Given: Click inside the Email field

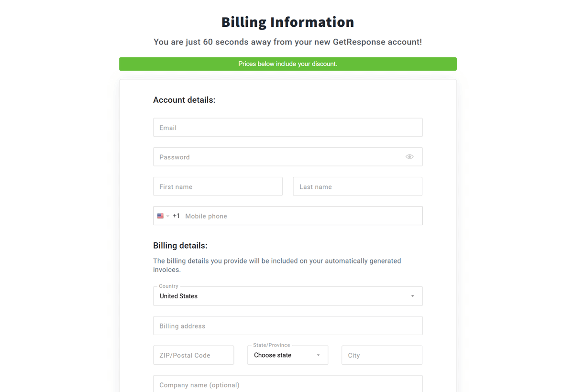Looking at the screenshot, I should coord(287,127).
